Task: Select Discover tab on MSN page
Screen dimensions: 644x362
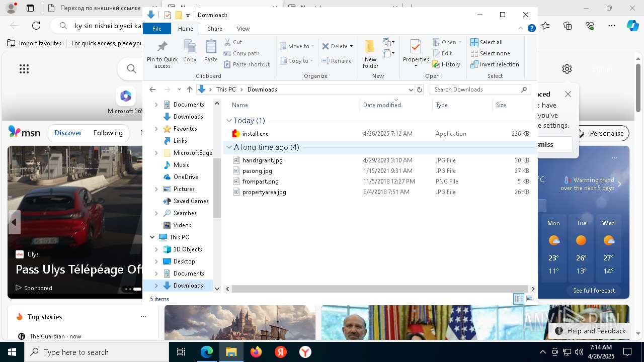Action: pyautogui.click(x=68, y=133)
